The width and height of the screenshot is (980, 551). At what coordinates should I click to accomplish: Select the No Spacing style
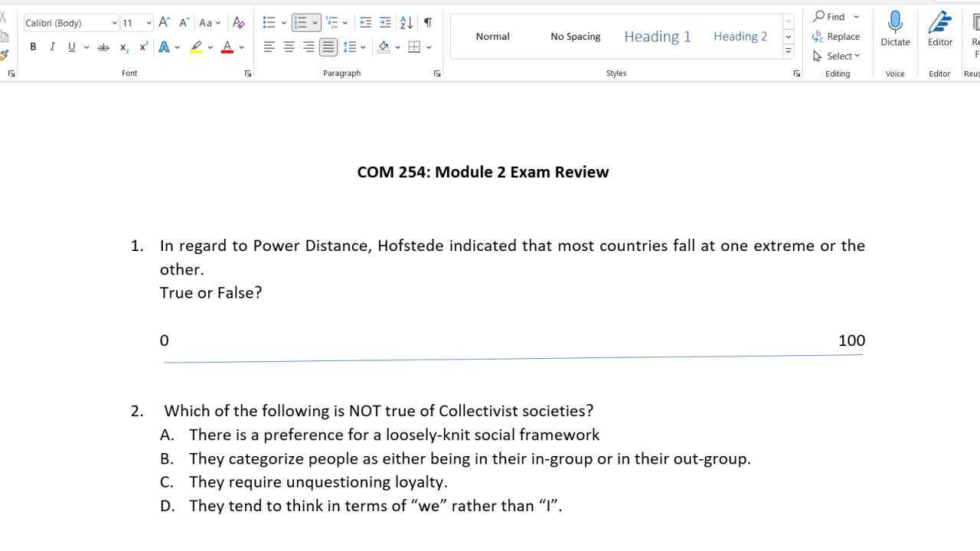click(575, 36)
